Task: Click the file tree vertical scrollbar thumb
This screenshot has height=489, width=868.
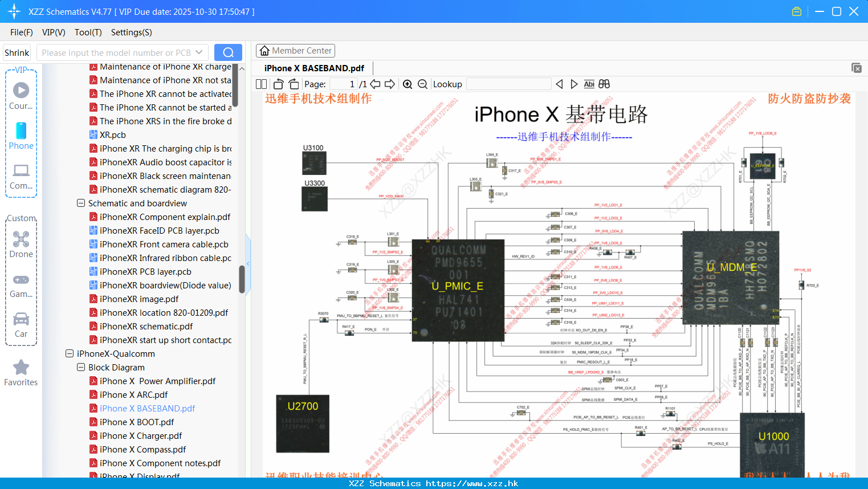Action: (242, 279)
